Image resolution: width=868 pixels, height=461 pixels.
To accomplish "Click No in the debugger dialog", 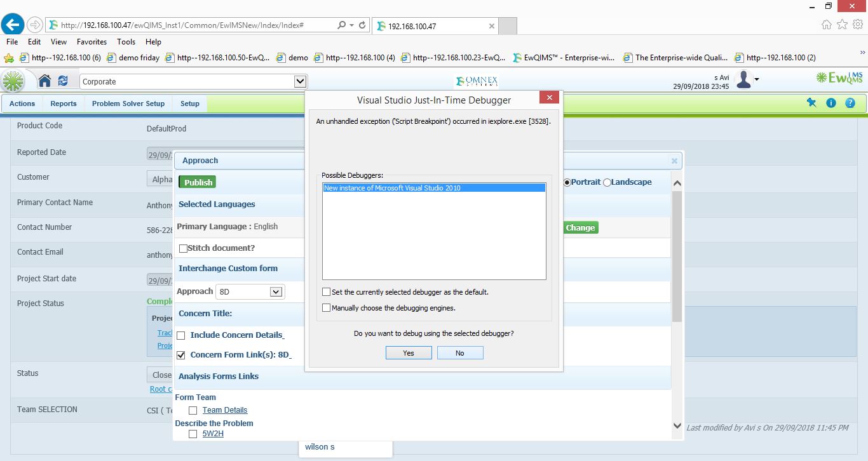I will point(460,353).
